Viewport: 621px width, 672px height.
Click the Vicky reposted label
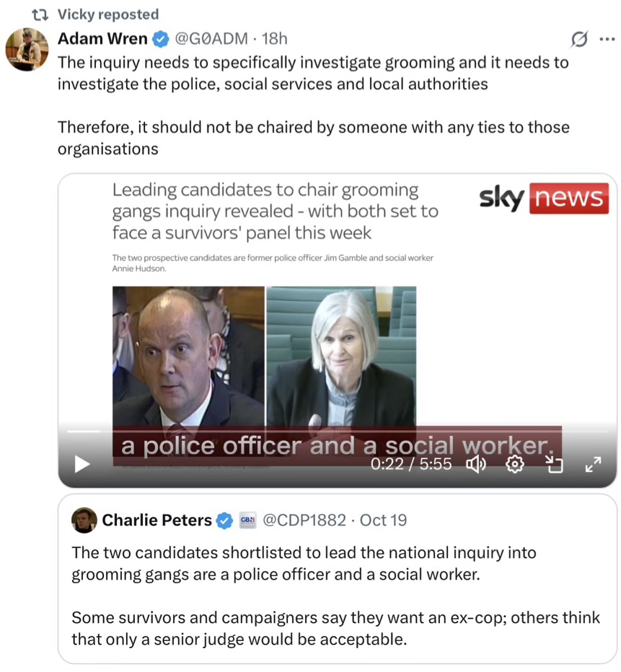click(x=108, y=14)
